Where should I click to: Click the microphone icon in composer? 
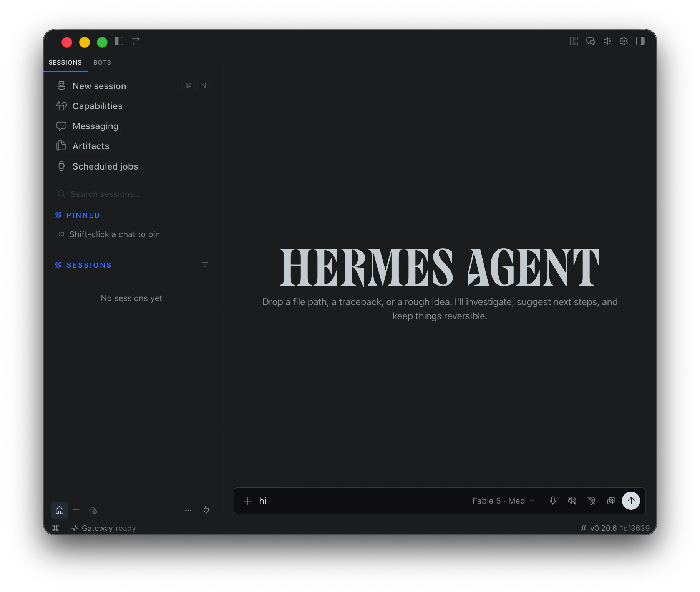point(553,501)
